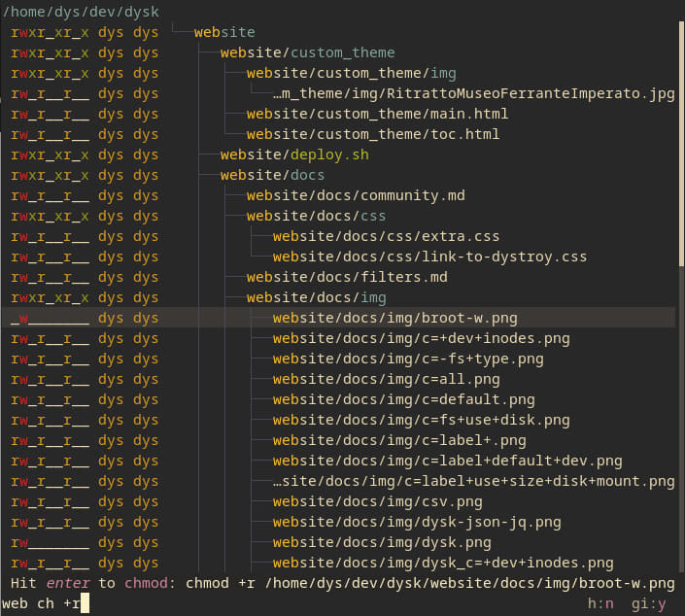Click permissions of deploy.sh row
The height and width of the screenshot is (616, 685).
[x=50, y=154]
